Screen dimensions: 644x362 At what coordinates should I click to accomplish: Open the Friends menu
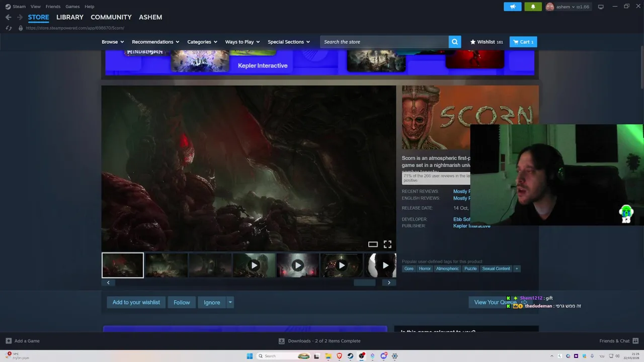[x=53, y=7]
